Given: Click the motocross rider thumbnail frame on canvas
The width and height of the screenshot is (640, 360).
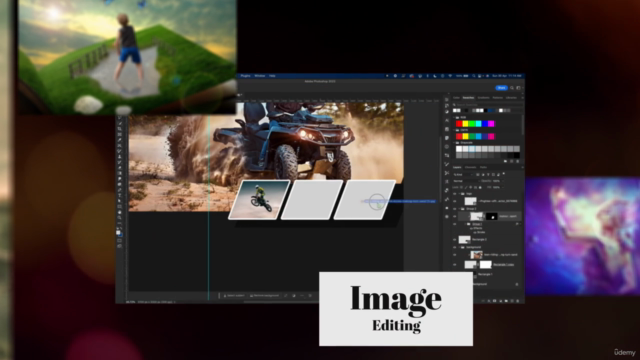Looking at the screenshot, I should (x=260, y=200).
